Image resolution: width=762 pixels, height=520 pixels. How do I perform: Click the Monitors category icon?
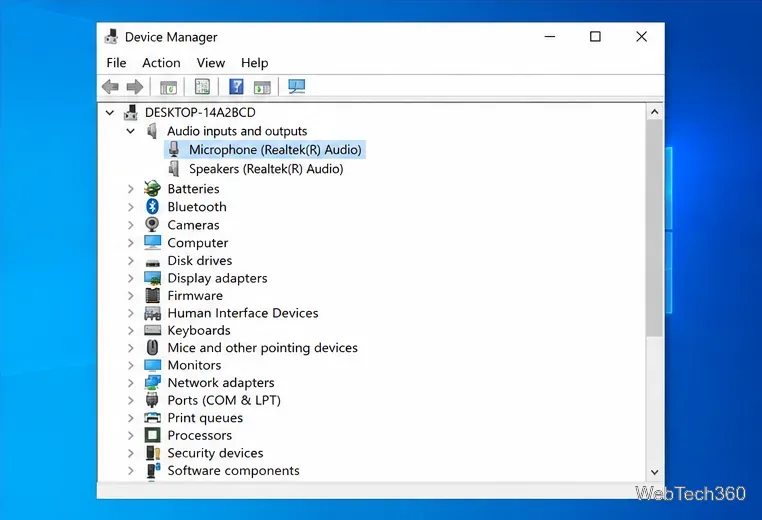click(x=153, y=365)
